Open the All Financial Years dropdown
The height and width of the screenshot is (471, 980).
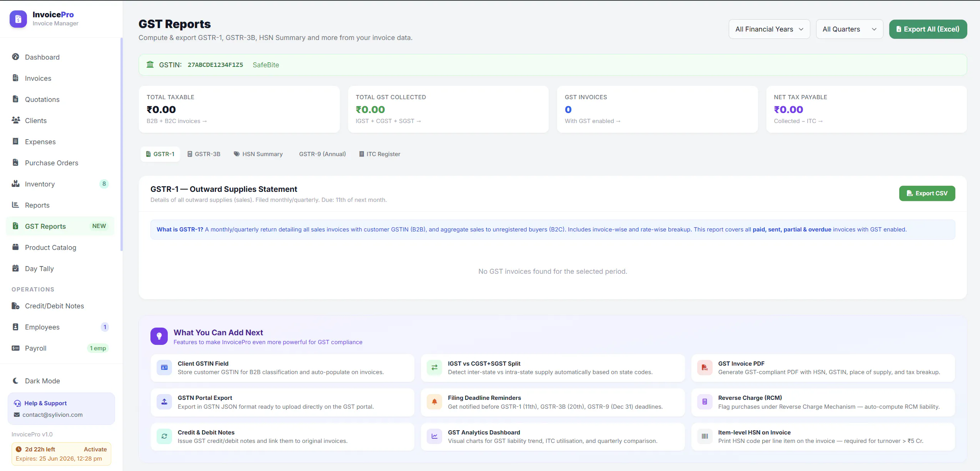(x=769, y=29)
